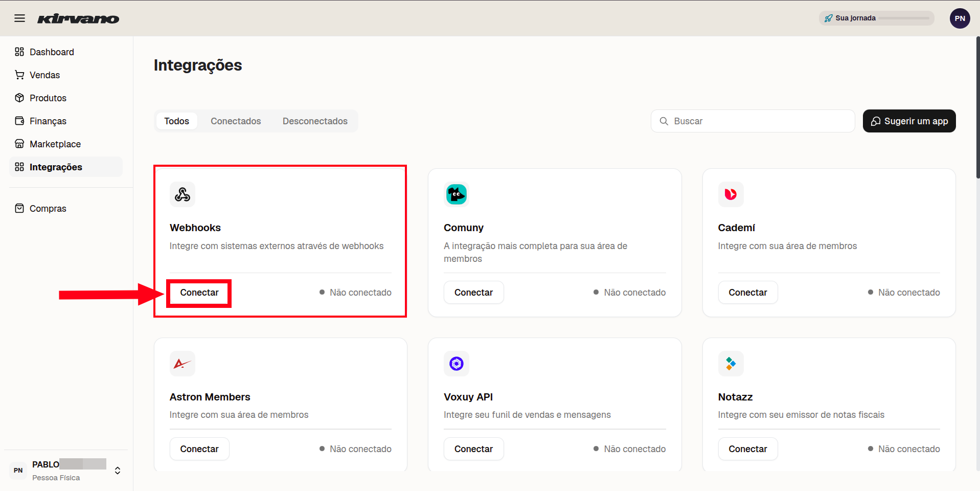Select the Integrações sidebar icon
Viewport: 980px width, 491px height.
[x=19, y=167]
